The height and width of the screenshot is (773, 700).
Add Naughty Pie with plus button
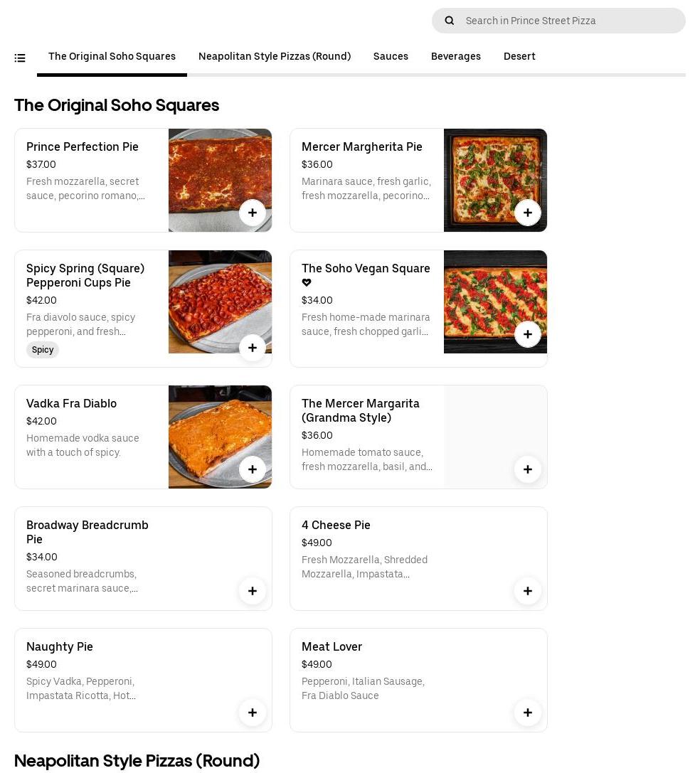click(253, 713)
